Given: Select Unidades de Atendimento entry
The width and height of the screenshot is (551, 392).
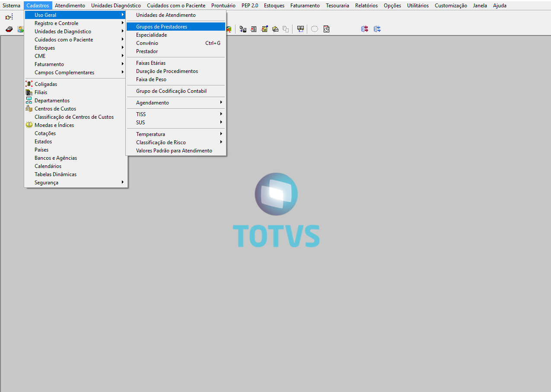Looking at the screenshot, I should click(x=176, y=15).
